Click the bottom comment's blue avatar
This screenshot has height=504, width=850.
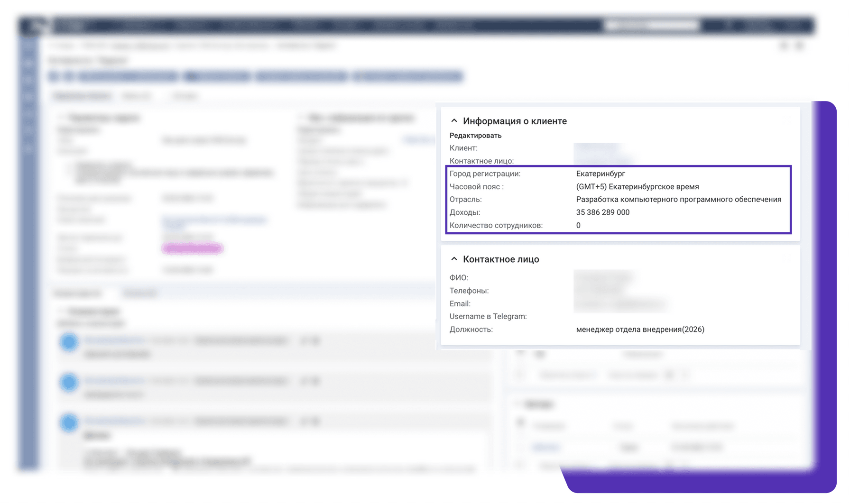[x=69, y=422]
